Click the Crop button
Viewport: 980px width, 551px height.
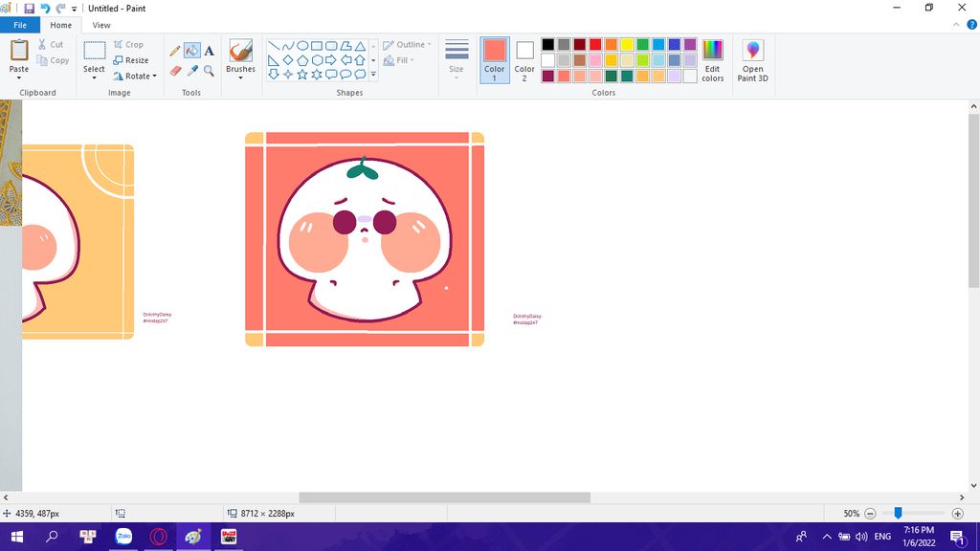click(x=129, y=45)
